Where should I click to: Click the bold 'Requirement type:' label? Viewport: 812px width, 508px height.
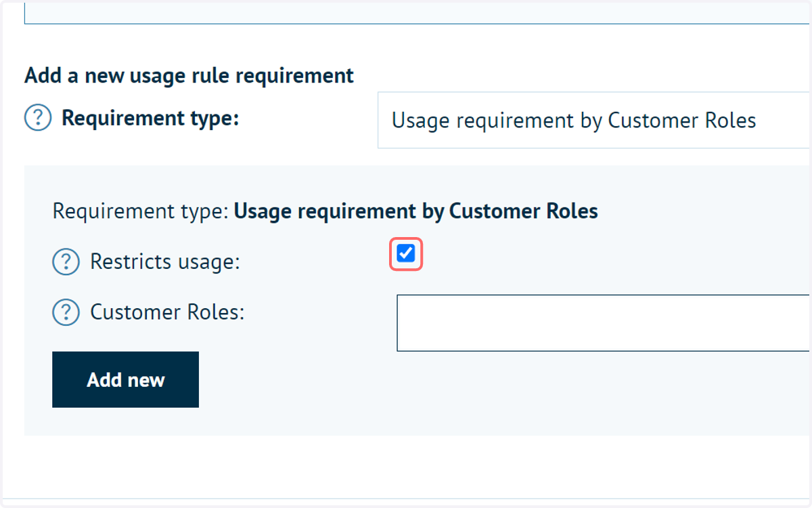coord(150,119)
